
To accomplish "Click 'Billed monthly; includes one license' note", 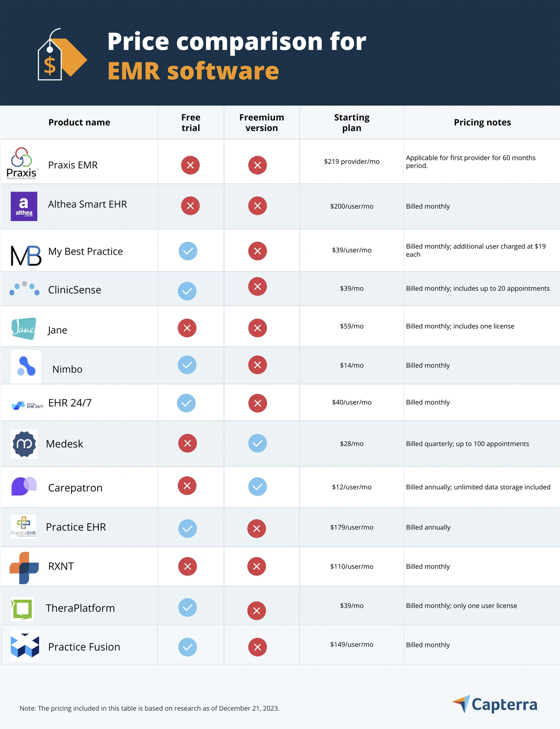I will pyautogui.click(x=460, y=326).
